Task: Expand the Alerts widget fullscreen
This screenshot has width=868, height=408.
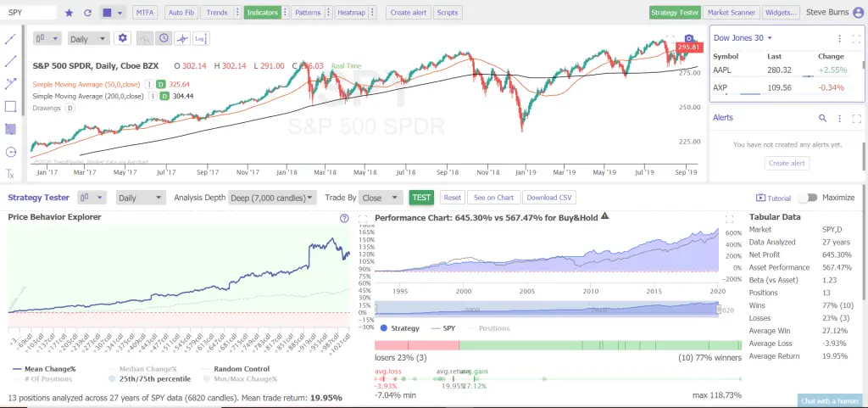Action: click(856, 118)
